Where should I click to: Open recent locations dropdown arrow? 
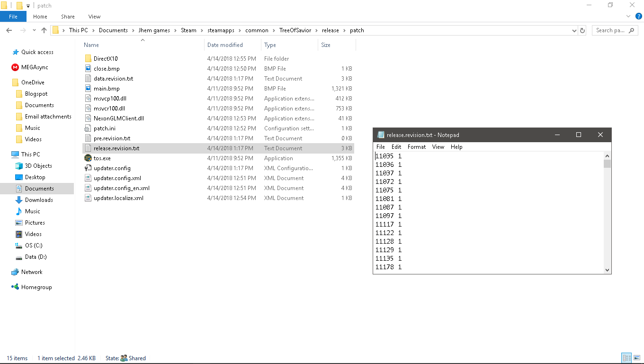[34, 30]
